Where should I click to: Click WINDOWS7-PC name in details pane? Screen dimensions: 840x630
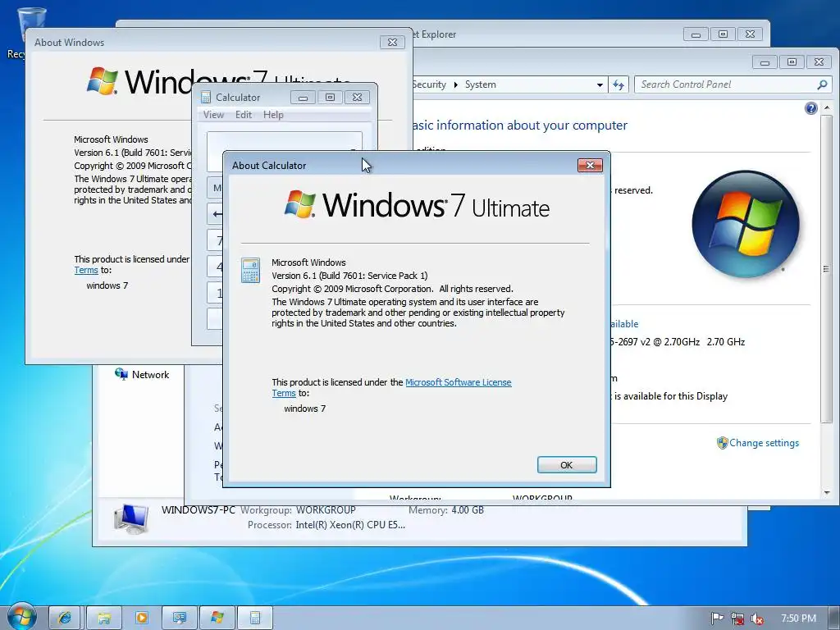click(199, 509)
